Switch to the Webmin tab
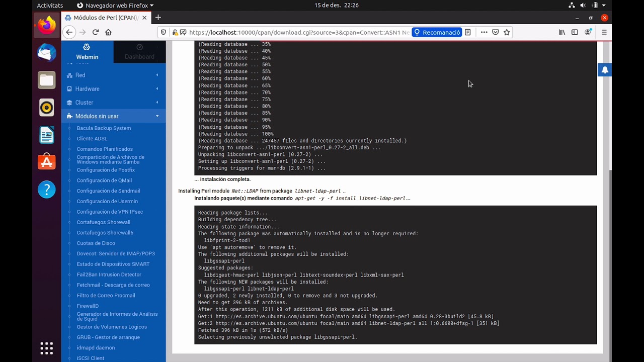 point(87,52)
